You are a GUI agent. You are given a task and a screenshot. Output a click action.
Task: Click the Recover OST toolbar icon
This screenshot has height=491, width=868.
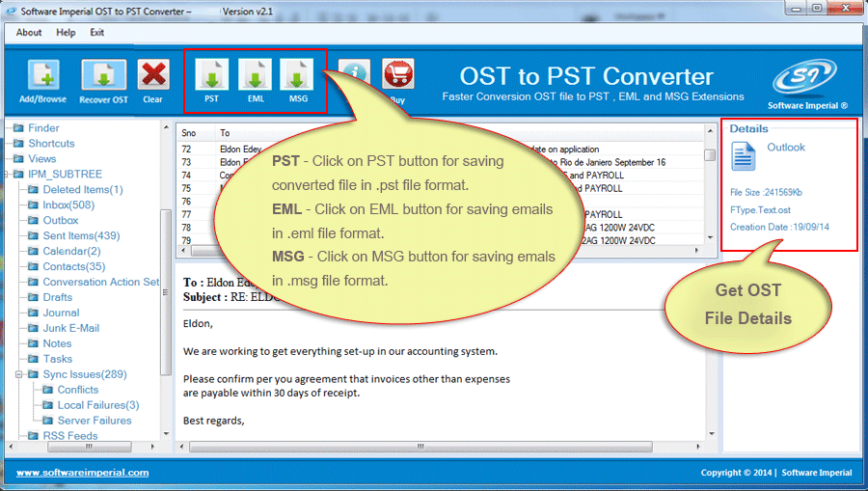[x=103, y=74]
